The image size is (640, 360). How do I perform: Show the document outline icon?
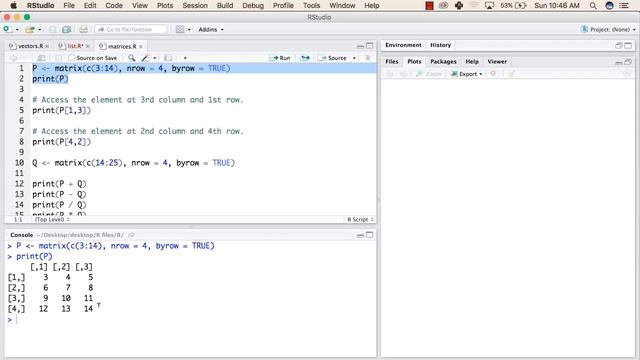click(367, 58)
